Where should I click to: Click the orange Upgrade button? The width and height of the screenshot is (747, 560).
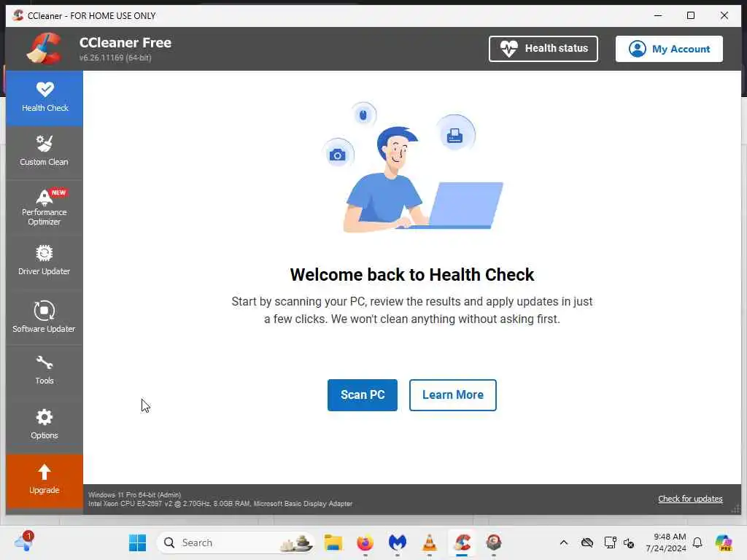44,481
